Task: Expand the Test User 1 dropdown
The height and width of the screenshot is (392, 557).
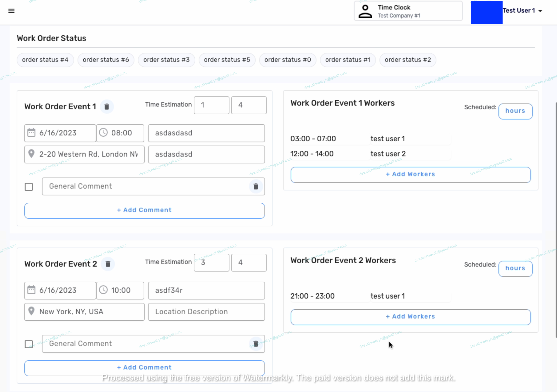Action: 540,11
